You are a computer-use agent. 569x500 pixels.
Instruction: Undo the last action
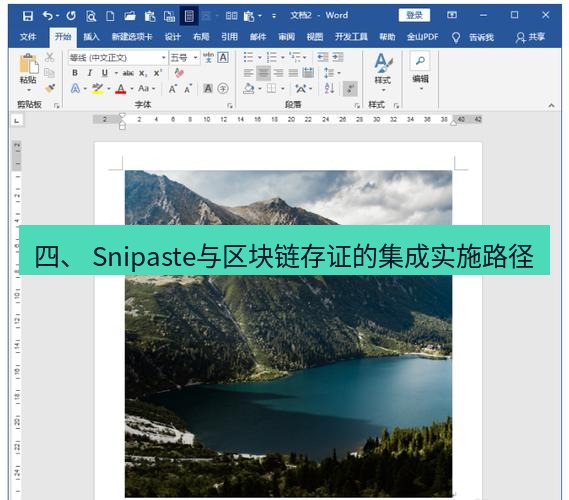pos(48,16)
